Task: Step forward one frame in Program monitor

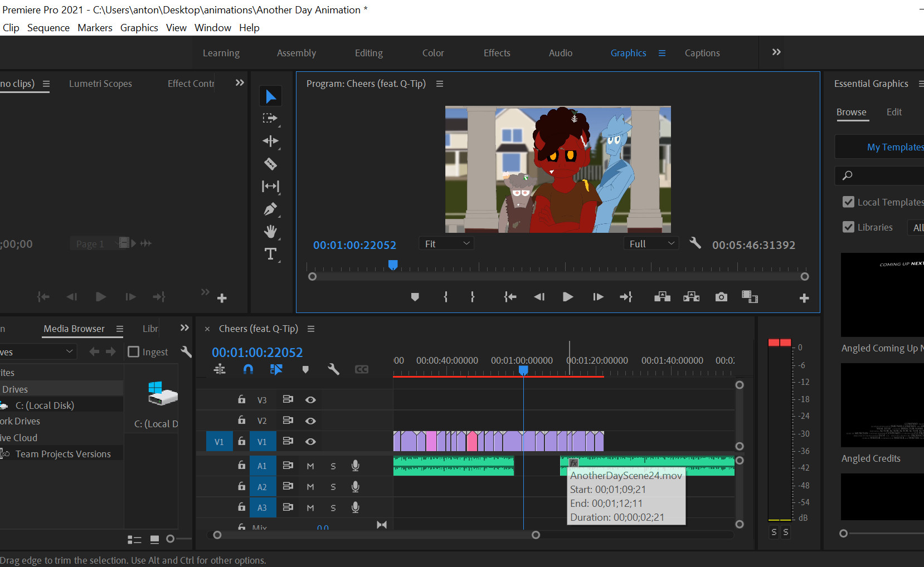Action: point(598,297)
